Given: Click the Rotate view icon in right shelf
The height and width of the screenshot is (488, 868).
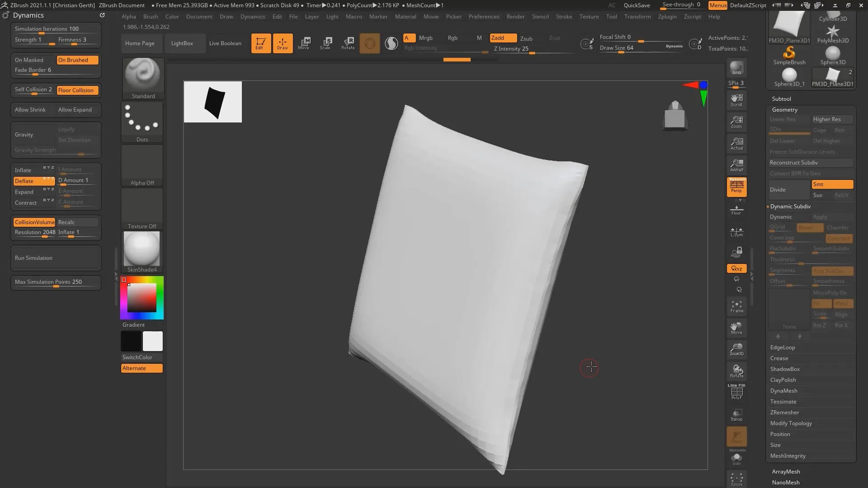Looking at the screenshot, I should point(736,371).
